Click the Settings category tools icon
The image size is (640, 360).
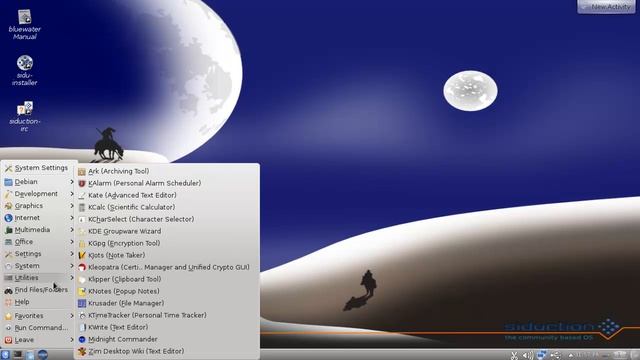pos(8,254)
